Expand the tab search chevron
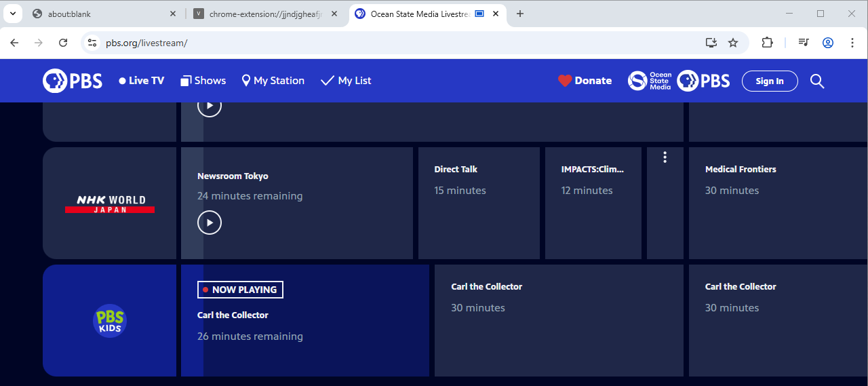The height and width of the screenshot is (386, 868). tap(12, 14)
